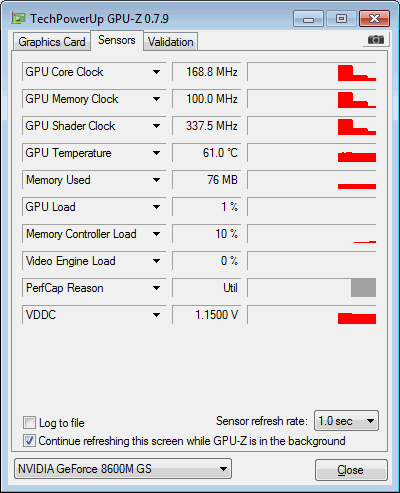
Task: Uncheck Continue refreshing in background checkbox
Action: pyautogui.click(x=29, y=441)
